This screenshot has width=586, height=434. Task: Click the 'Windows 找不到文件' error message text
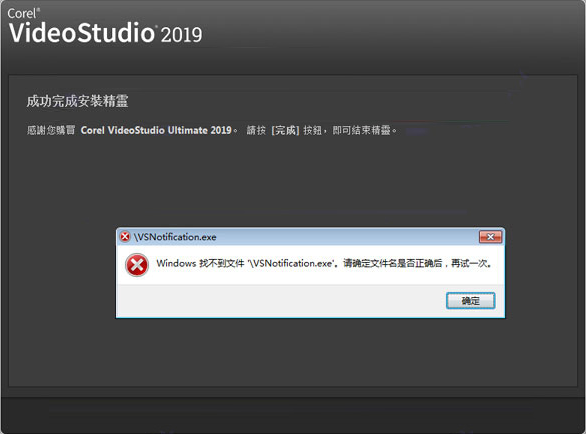tap(324, 263)
